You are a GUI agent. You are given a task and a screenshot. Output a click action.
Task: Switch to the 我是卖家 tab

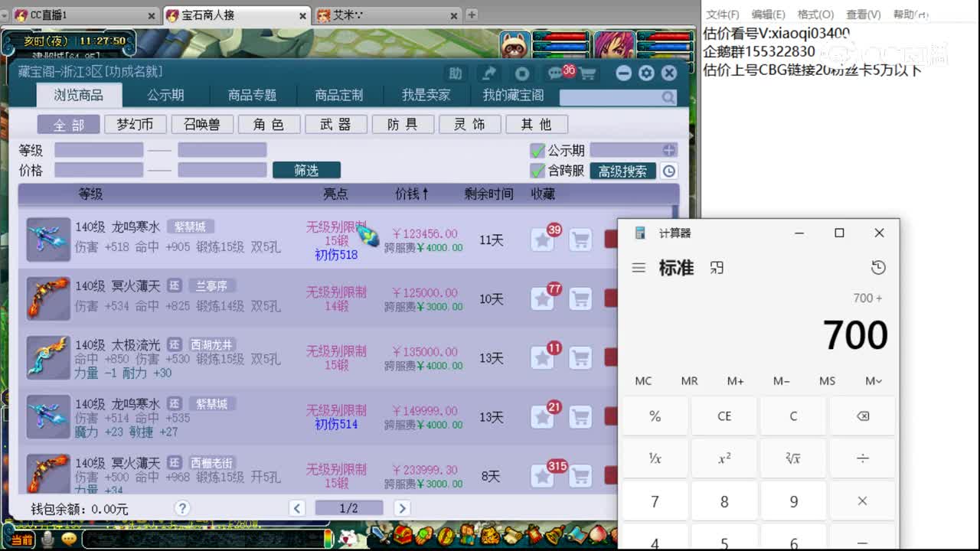(426, 96)
